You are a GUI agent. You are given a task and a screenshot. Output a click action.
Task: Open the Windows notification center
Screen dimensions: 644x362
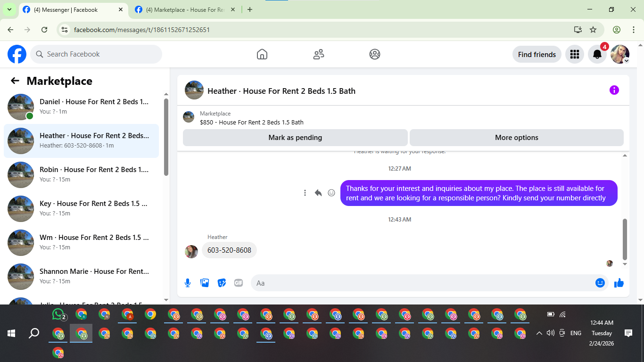click(x=628, y=333)
